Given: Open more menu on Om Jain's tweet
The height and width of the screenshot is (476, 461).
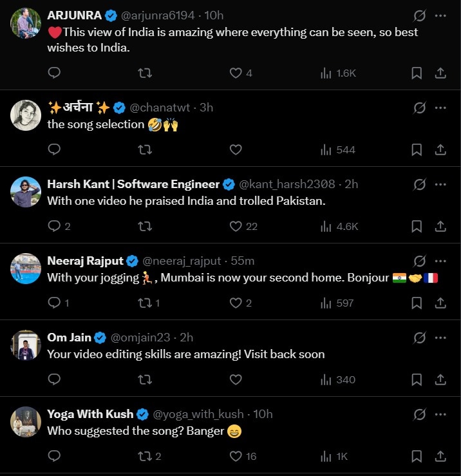Looking at the screenshot, I should click(440, 338).
